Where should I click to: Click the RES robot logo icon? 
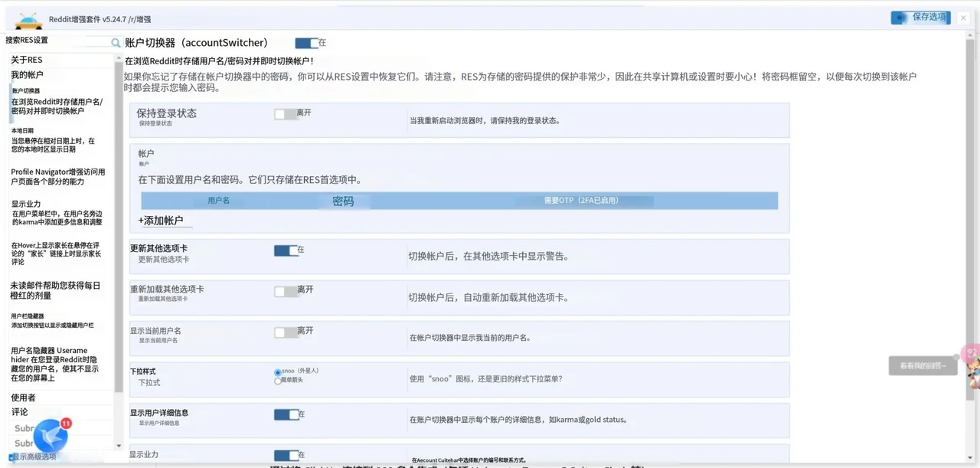(29, 21)
